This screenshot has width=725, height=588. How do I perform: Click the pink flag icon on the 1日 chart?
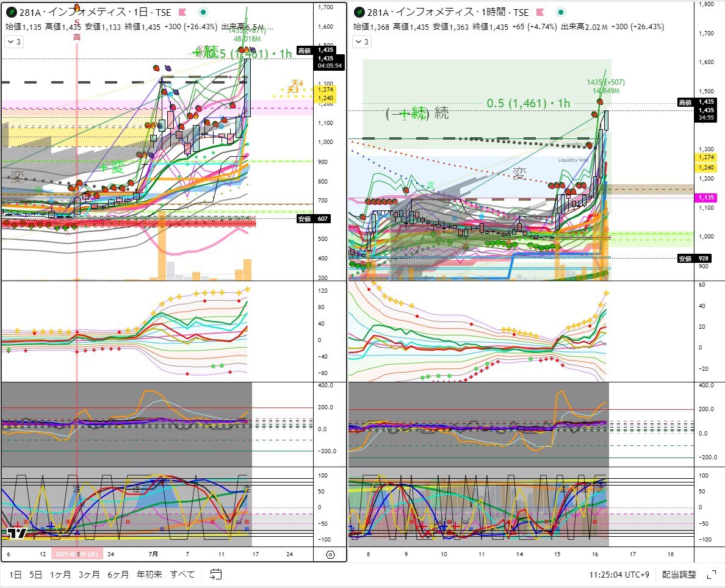[182, 12]
